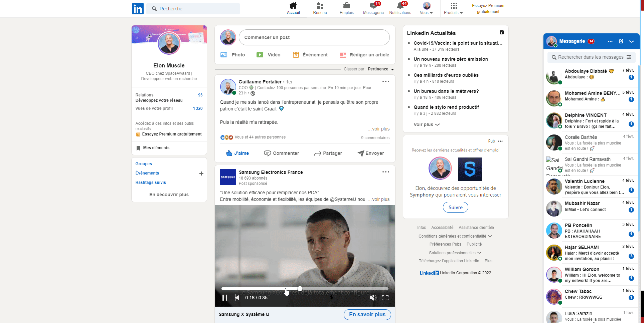Expand news list with Voir plus
This screenshot has width=644, height=323.
point(427,124)
